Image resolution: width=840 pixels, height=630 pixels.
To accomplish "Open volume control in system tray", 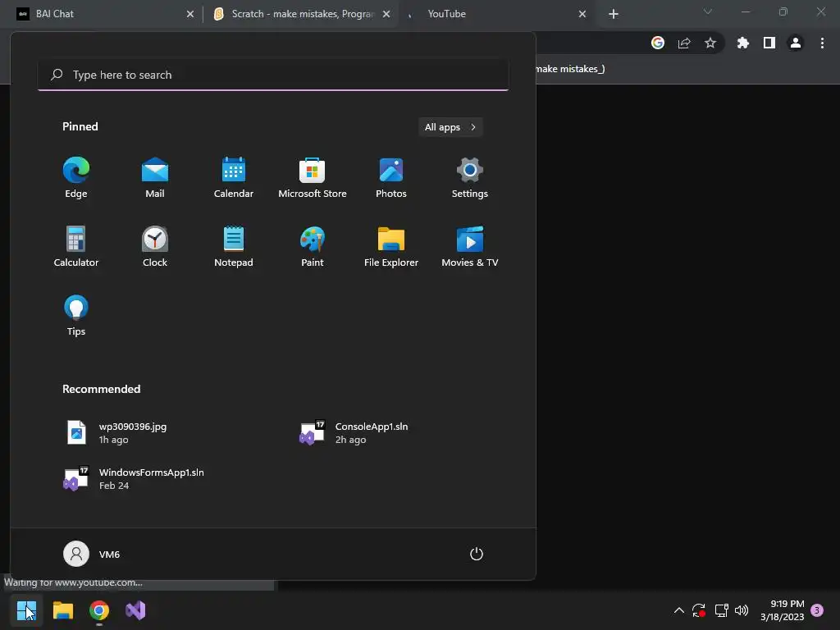I will [x=742, y=610].
